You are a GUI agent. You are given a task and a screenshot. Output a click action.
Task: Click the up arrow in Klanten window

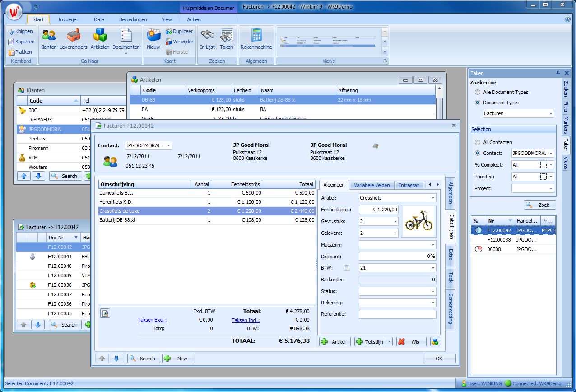23,176
